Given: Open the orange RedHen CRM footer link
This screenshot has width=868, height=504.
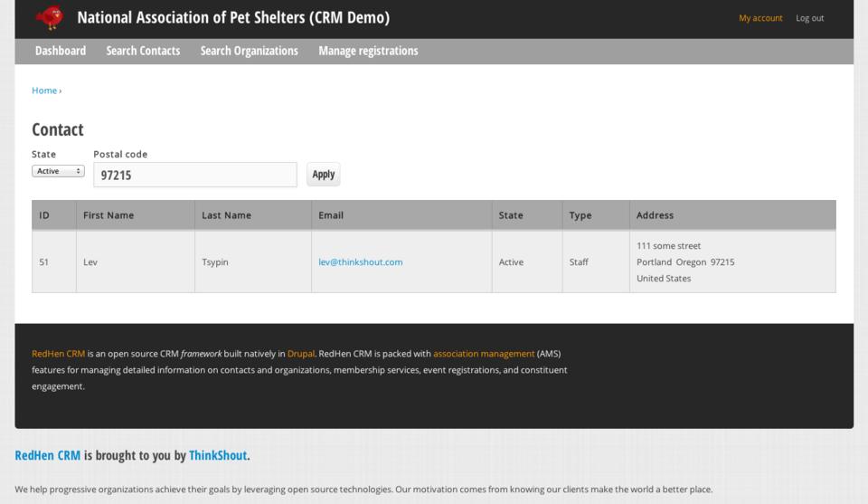Looking at the screenshot, I should click(x=58, y=354).
